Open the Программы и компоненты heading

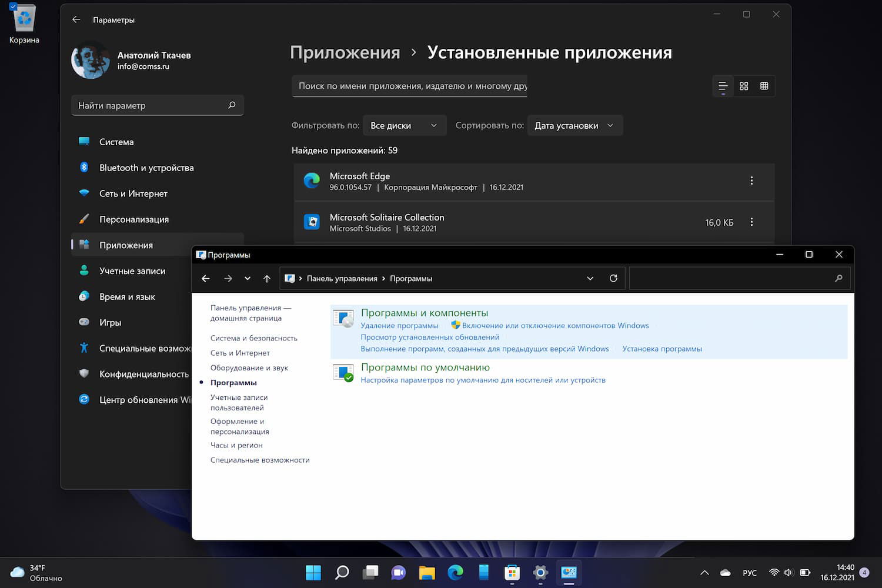coord(425,313)
